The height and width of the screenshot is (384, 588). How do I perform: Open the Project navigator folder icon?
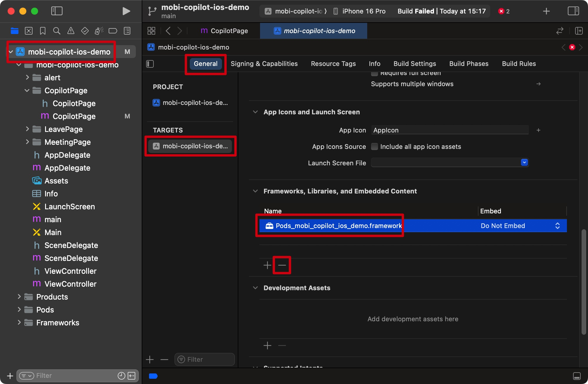pyautogui.click(x=15, y=31)
